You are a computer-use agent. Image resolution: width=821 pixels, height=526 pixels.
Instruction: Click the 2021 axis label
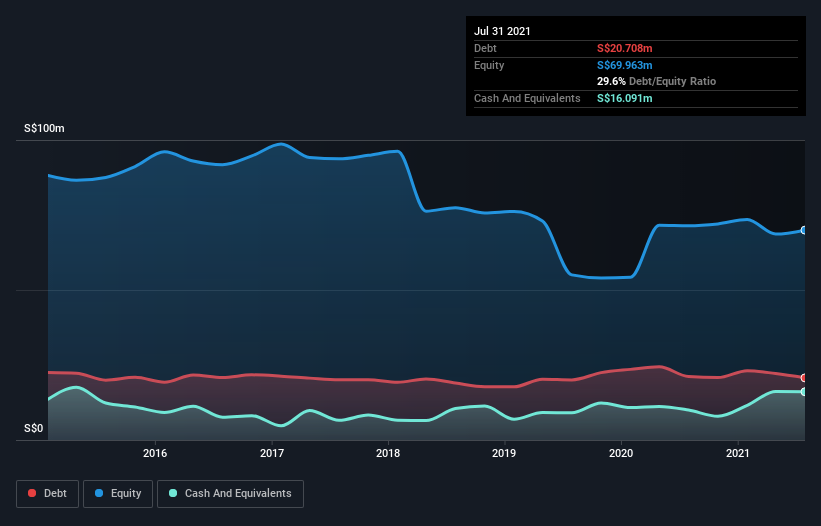[738, 453]
